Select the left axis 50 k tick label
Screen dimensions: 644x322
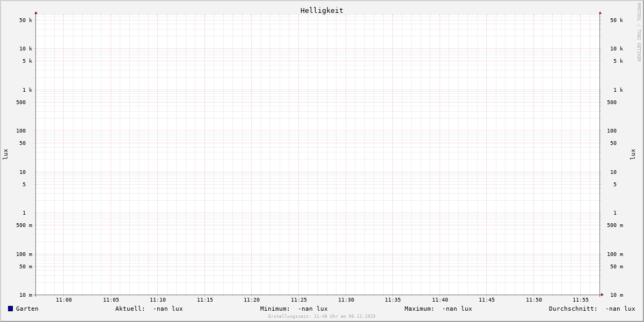coord(26,20)
